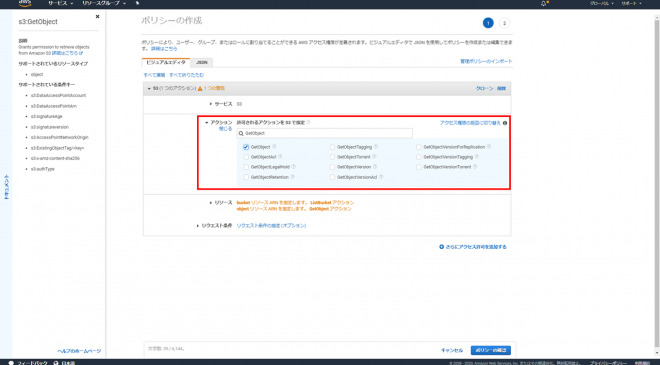
Task: Click help icon after the S3 actions heading
Action: coord(308,123)
